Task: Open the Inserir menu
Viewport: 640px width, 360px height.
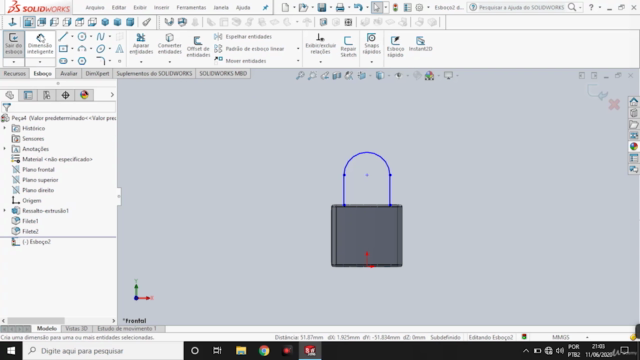Action: [161, 7]
